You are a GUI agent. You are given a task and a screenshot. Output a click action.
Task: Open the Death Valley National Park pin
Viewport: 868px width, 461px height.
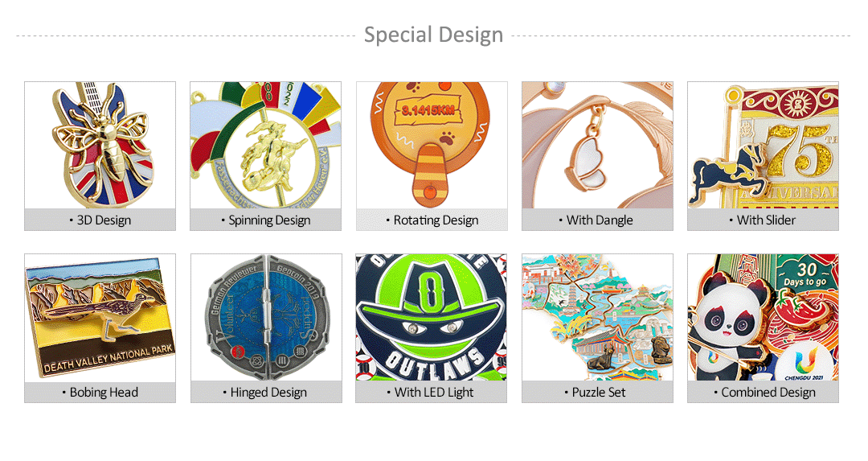pyautogui.click(x=100, y=318)
